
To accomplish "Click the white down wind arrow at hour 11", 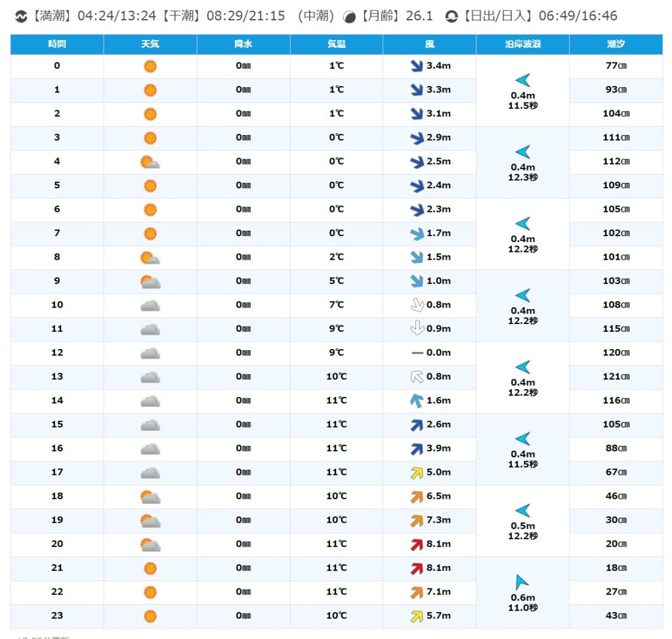I will coord(416,329).
